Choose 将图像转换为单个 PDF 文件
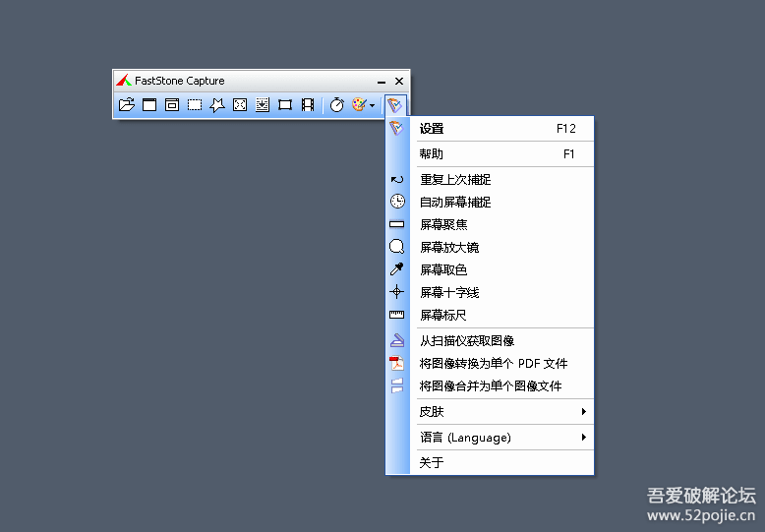This screenshot has width=765, height=532. click(x=490, y=364)
